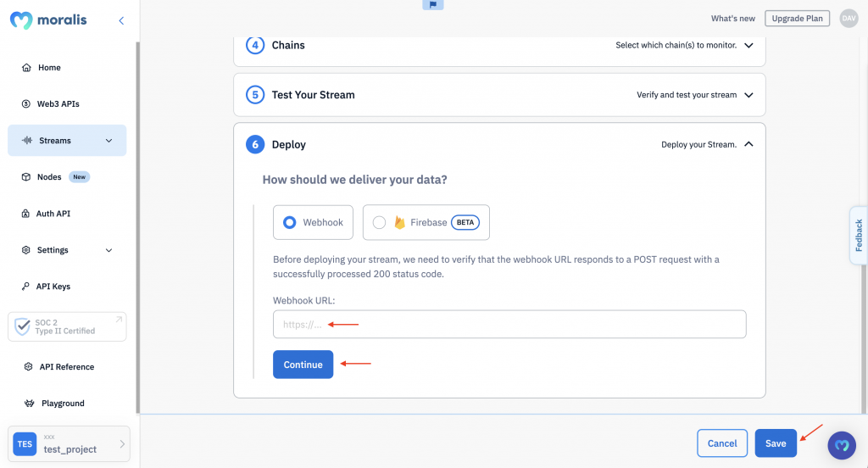Click the external-link arrow on SOC 2 card
Screen dimensions: 868x468
click(x=119, y=320)
